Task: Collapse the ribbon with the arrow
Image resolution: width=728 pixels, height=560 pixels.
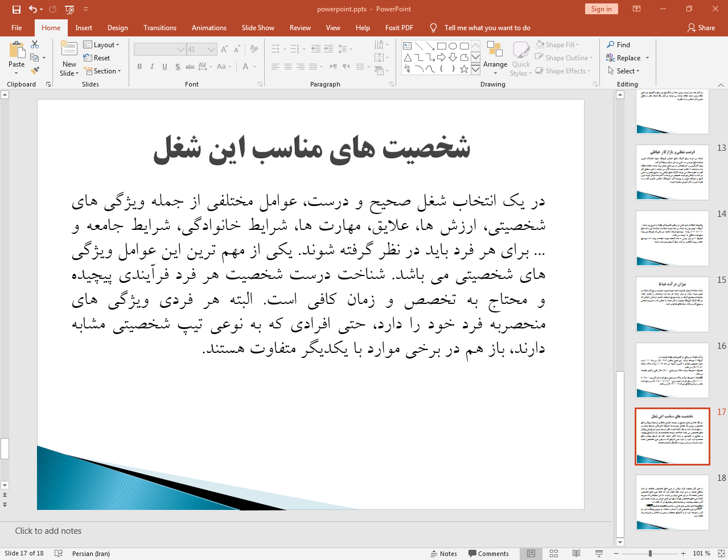Action: pos(721,85)
